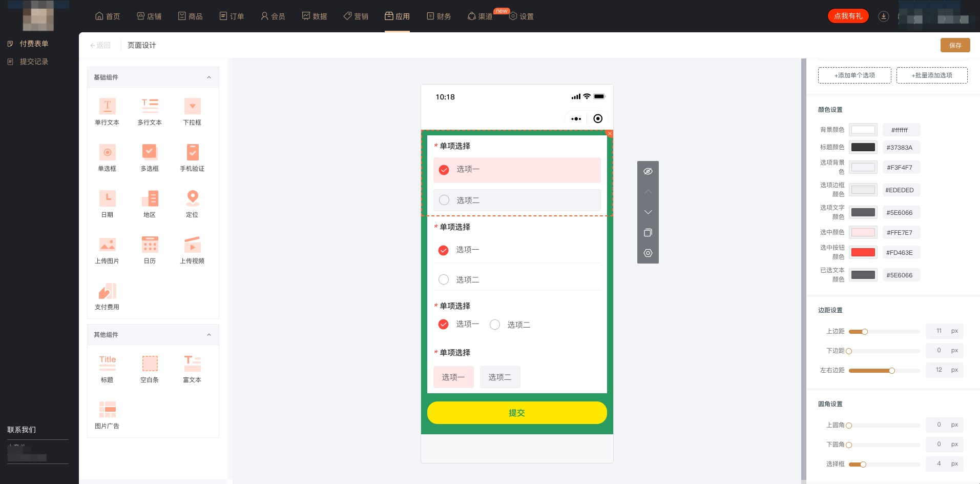Choose the pink 选项一 button option

(x=453, y=377)
